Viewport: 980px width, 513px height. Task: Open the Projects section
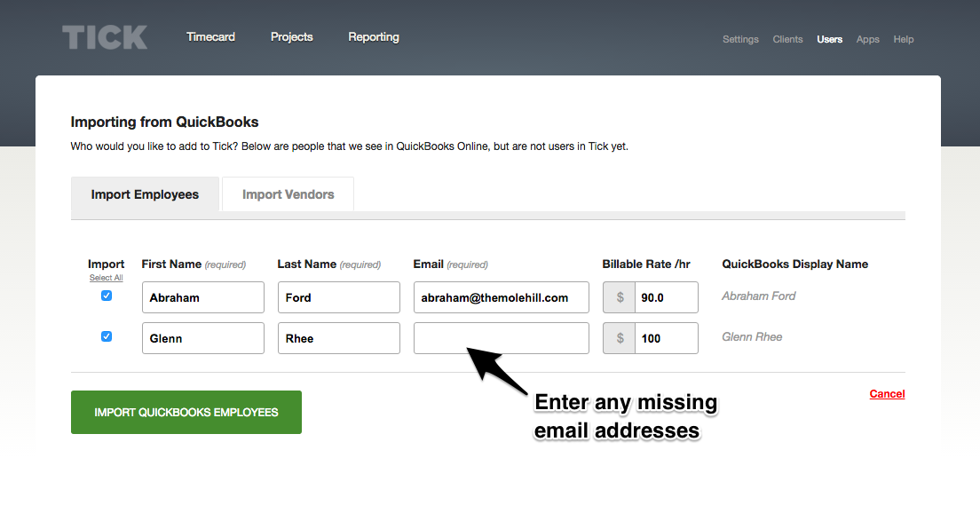coord(291,37)
